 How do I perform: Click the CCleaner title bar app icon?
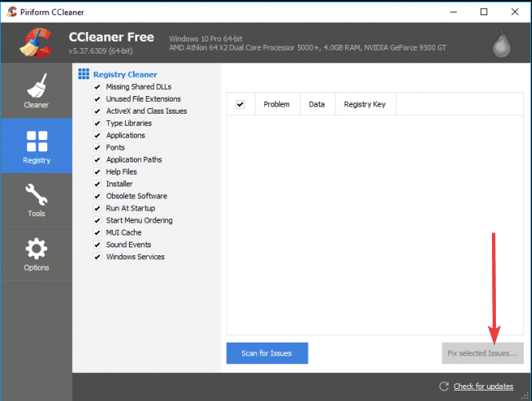(11, 12)
